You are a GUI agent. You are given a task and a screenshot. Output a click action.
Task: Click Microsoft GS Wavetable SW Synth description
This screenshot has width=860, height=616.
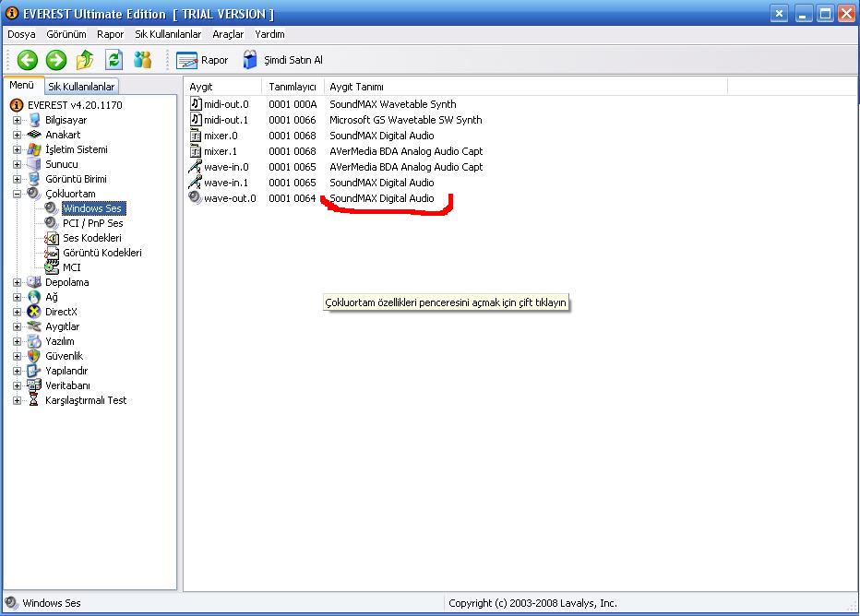tap(406, 120)
